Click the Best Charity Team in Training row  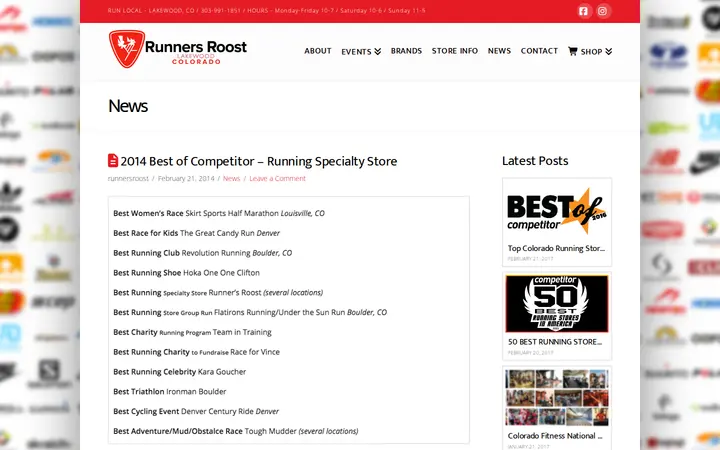(192, 332)
